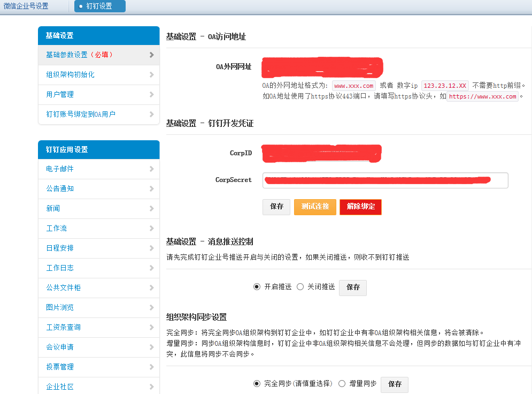
Task: Click the CorpSecret input field
Action: (x=385, y=180)
